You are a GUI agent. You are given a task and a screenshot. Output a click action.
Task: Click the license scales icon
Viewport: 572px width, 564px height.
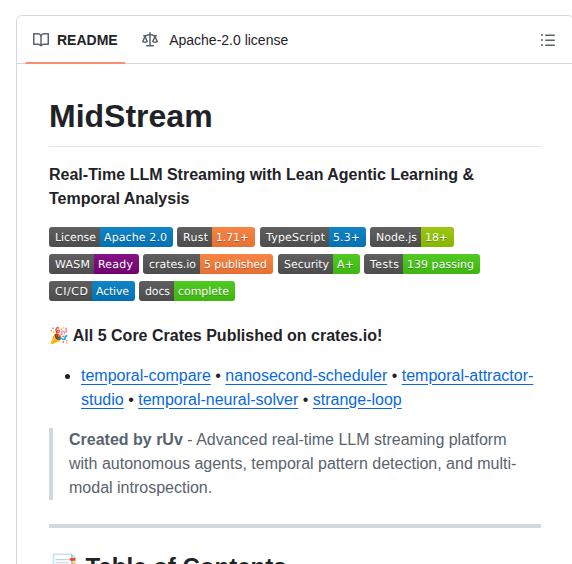(150, 40)
